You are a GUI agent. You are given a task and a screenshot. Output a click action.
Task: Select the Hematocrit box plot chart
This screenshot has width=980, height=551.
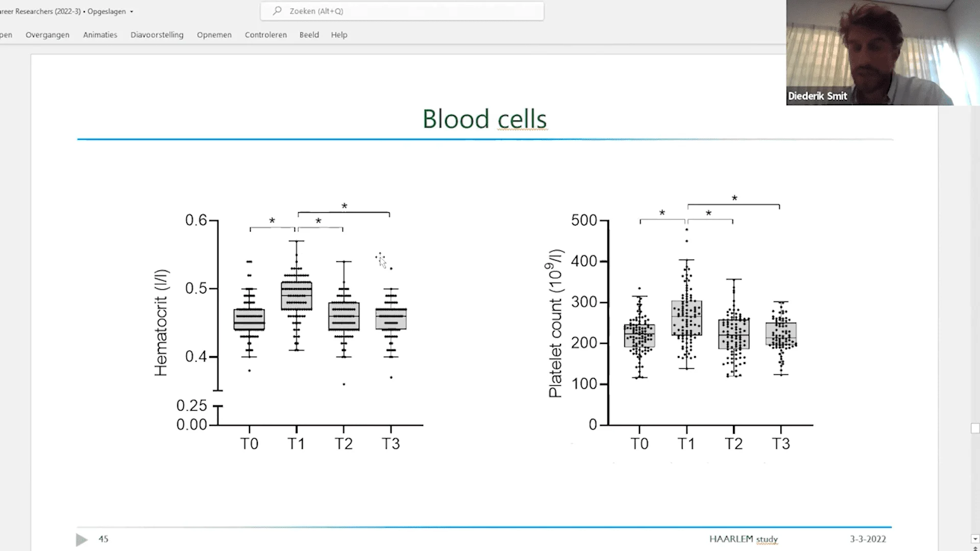[289, 327]
